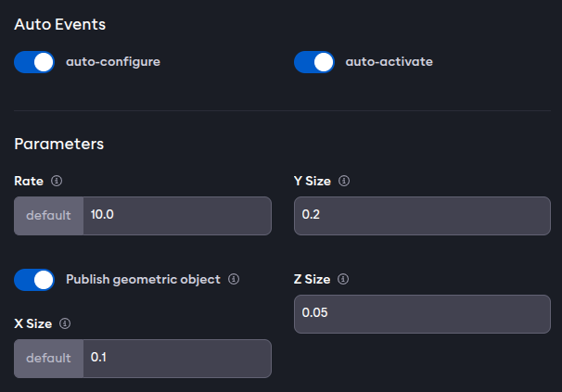
Task: Click the default prefix on Rate field
Action: [49, 216]
